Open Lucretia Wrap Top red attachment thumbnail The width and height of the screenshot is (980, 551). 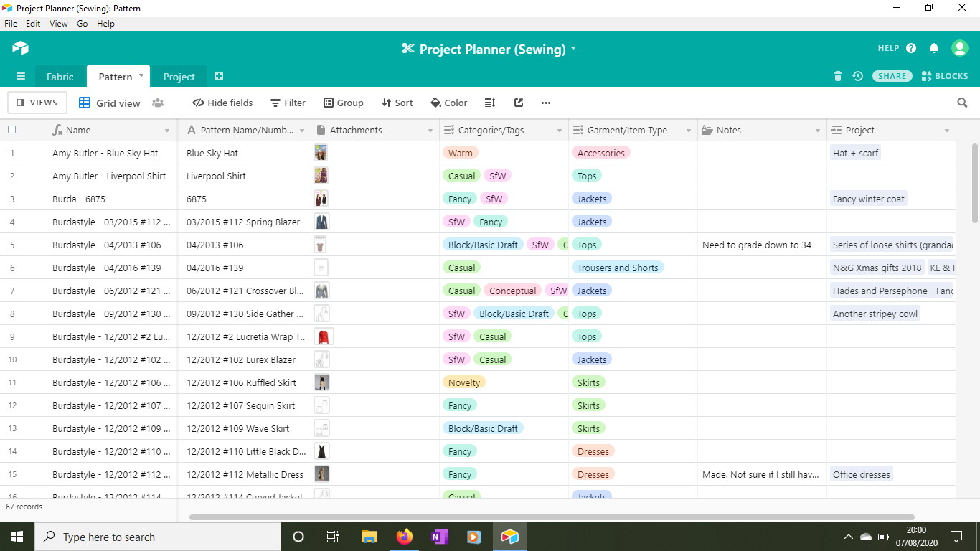(324, 336)
